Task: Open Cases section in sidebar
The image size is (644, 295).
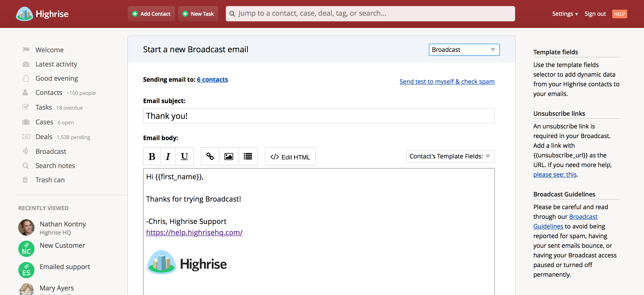Action: [x=44, y=122]
